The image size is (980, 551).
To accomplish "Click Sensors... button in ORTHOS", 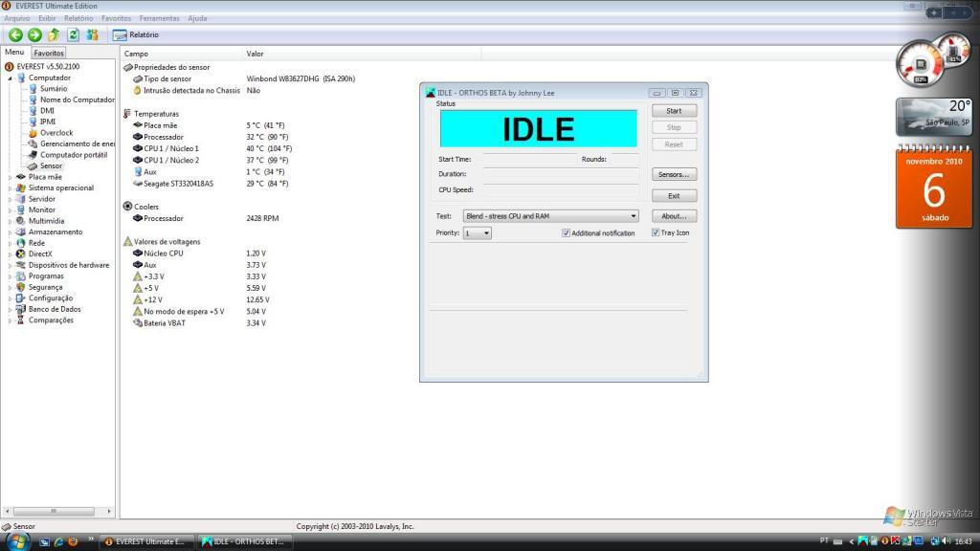I will (674, 174).
